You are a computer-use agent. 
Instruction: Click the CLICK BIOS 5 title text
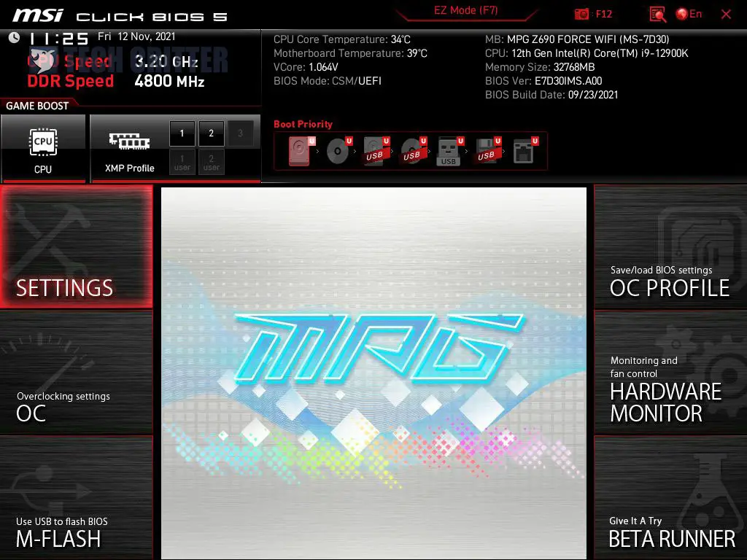(152, 17)
